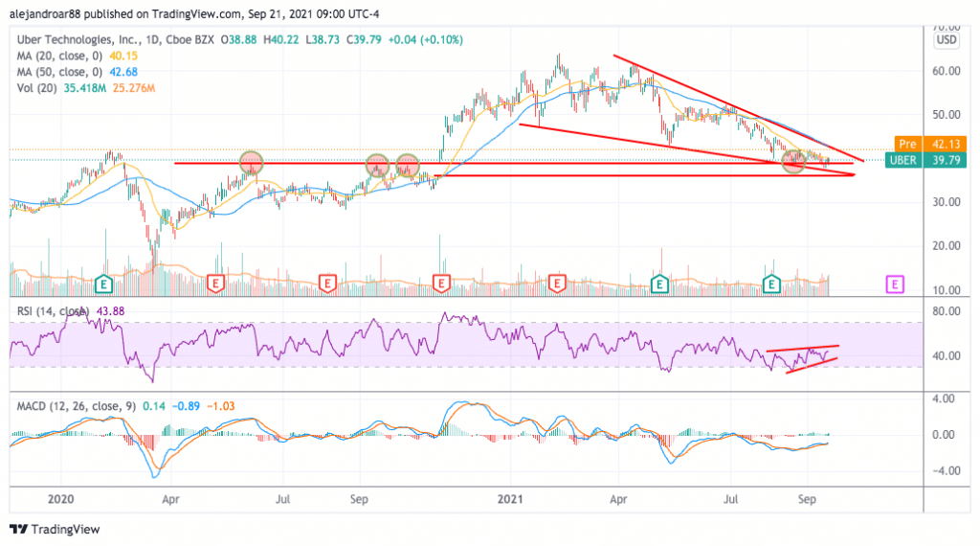Click the 2020 label on the time axis

pyautogui.click(x=60, y=499)
